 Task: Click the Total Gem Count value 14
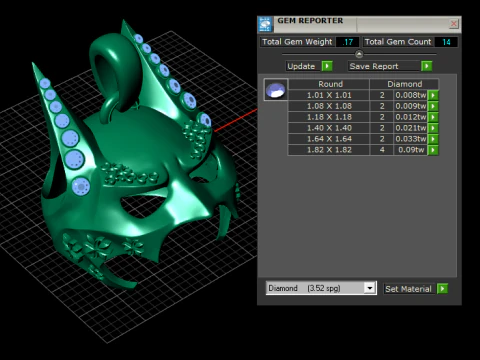(x=446, y=42)
